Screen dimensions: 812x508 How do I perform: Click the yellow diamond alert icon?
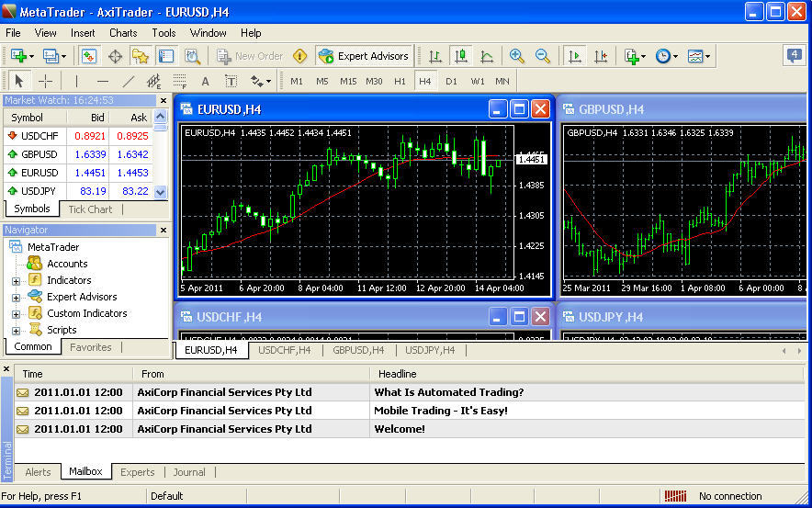pos(299,56)
